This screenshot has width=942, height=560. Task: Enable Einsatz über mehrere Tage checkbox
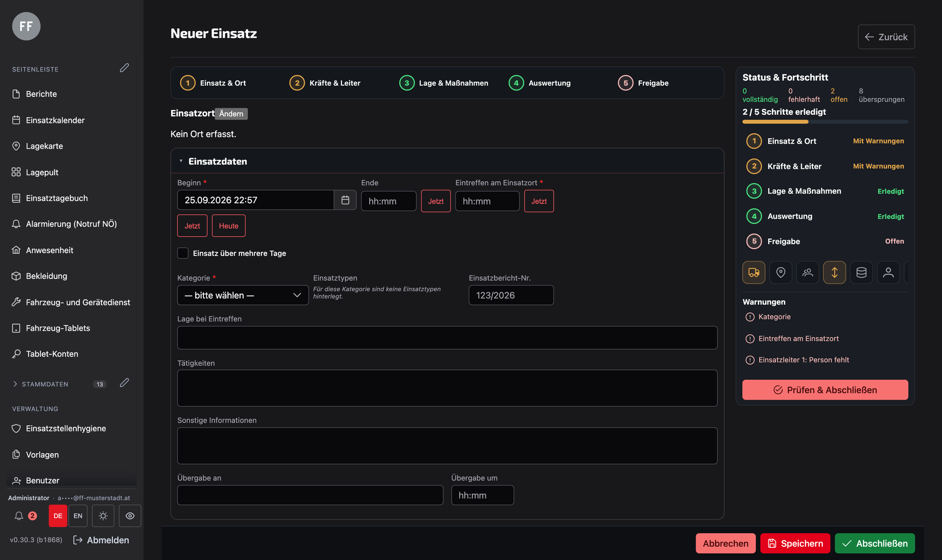183,253
